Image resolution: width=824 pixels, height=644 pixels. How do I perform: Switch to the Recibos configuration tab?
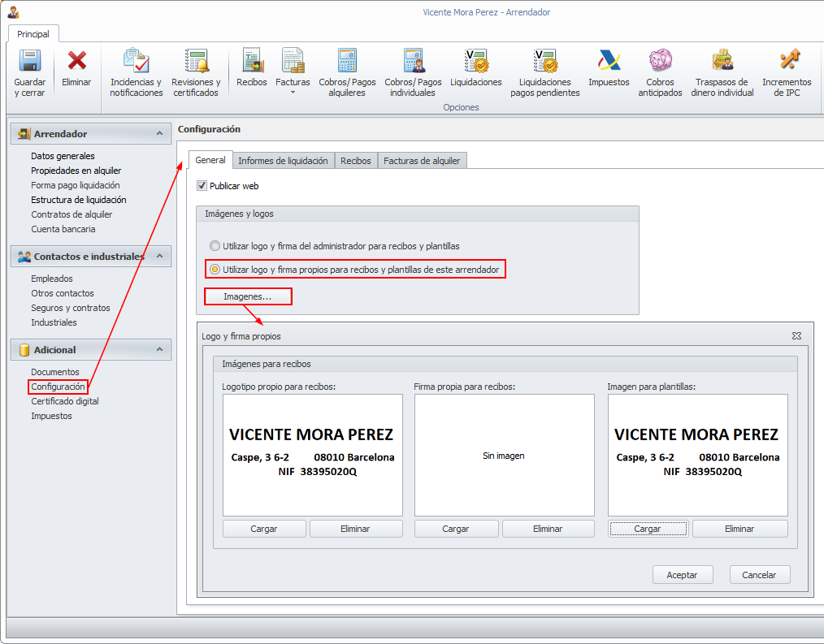[356, 161]
